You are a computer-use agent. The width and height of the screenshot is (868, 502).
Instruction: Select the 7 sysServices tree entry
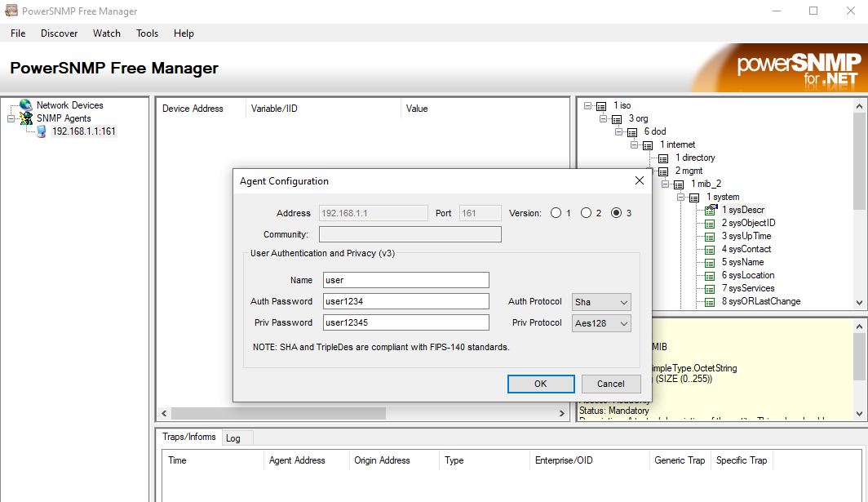[748, 288]
